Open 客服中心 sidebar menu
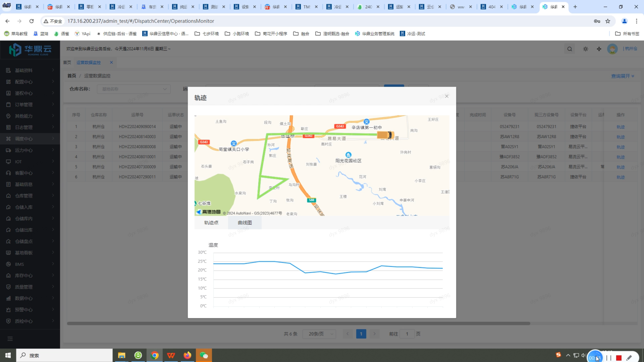The width and height of the screenshot is (644, 362). [x=30, y=173]
